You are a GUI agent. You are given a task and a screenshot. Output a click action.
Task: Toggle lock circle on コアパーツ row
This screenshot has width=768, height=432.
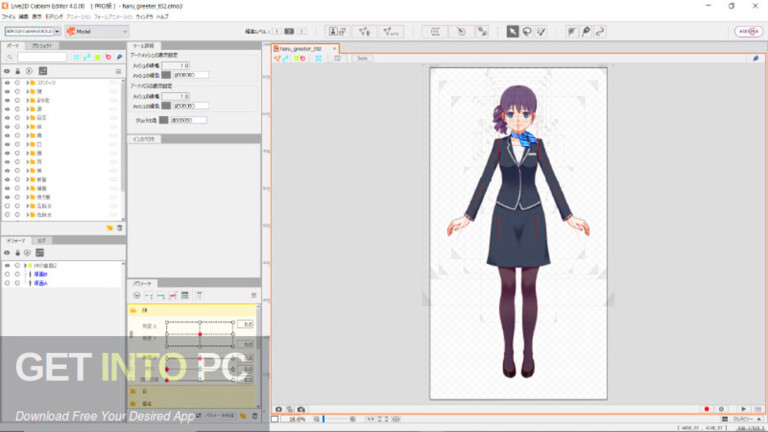(x=17, y=83)
